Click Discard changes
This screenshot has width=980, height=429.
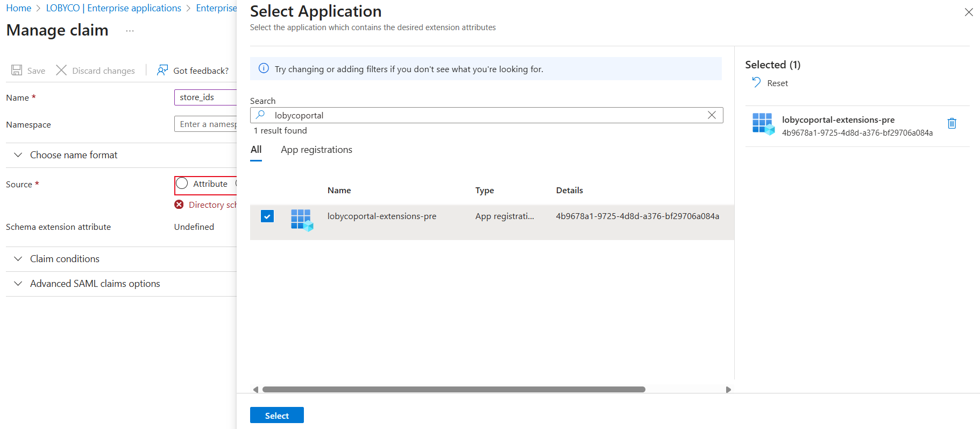click(103, 71)
